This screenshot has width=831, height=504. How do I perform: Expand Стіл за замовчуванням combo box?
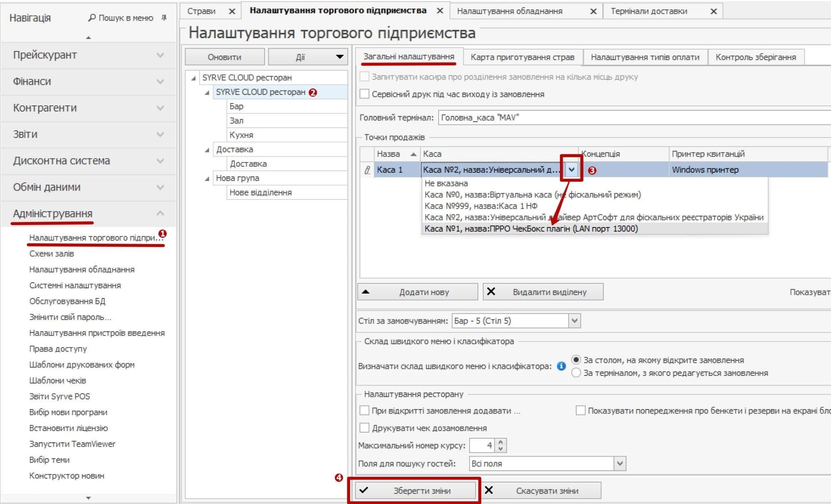pos(574,321)
